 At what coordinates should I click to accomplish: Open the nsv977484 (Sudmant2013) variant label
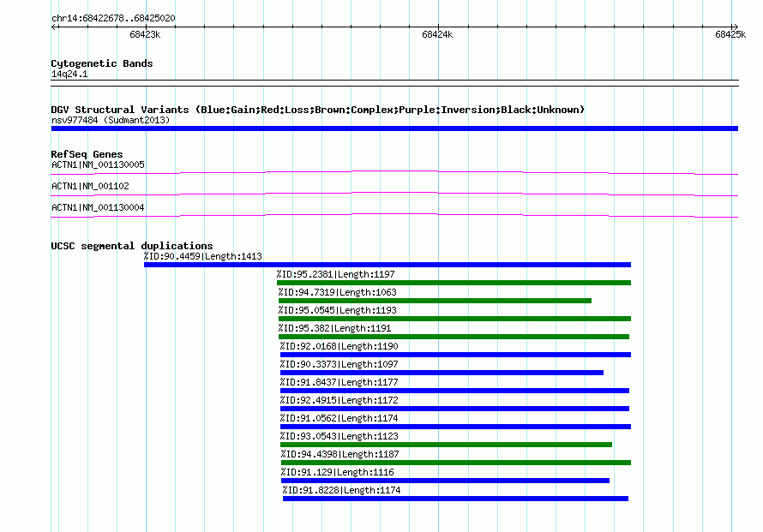(x=111, y=120)
